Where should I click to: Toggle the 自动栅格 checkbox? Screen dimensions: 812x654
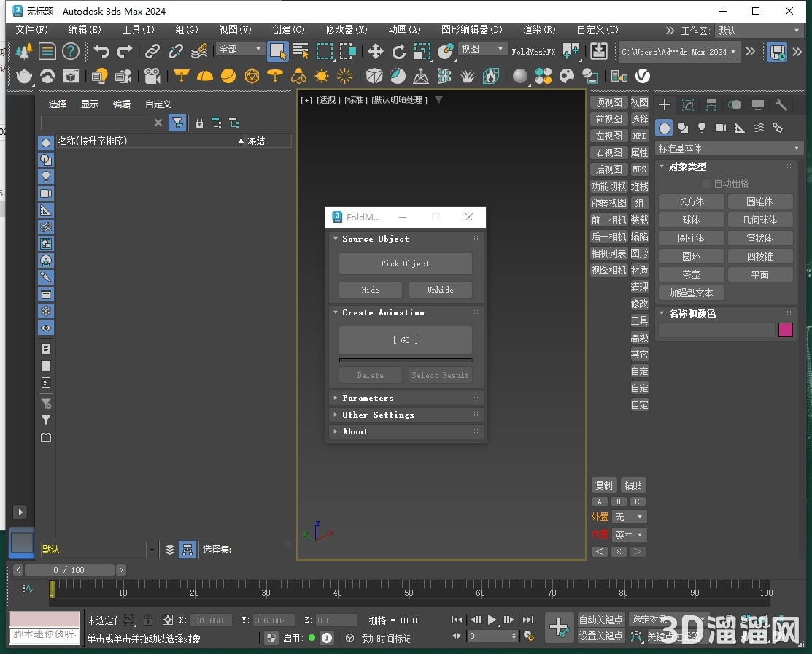coord(705,183)
